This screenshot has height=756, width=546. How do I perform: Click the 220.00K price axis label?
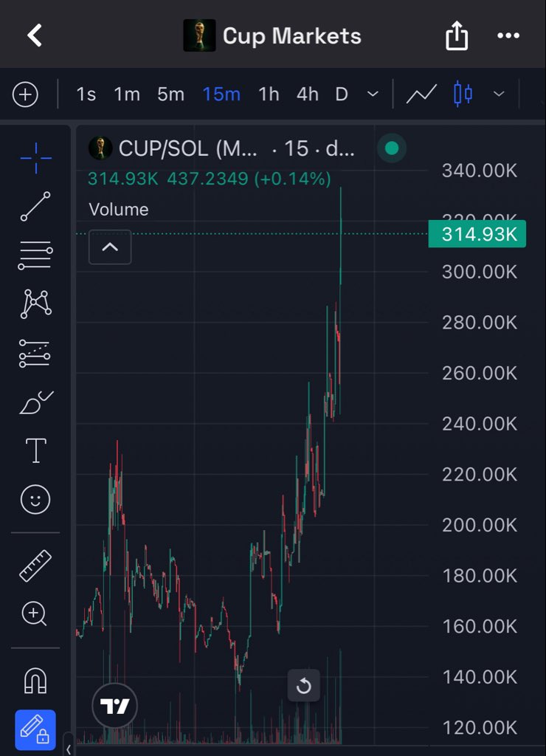(480, 475)
